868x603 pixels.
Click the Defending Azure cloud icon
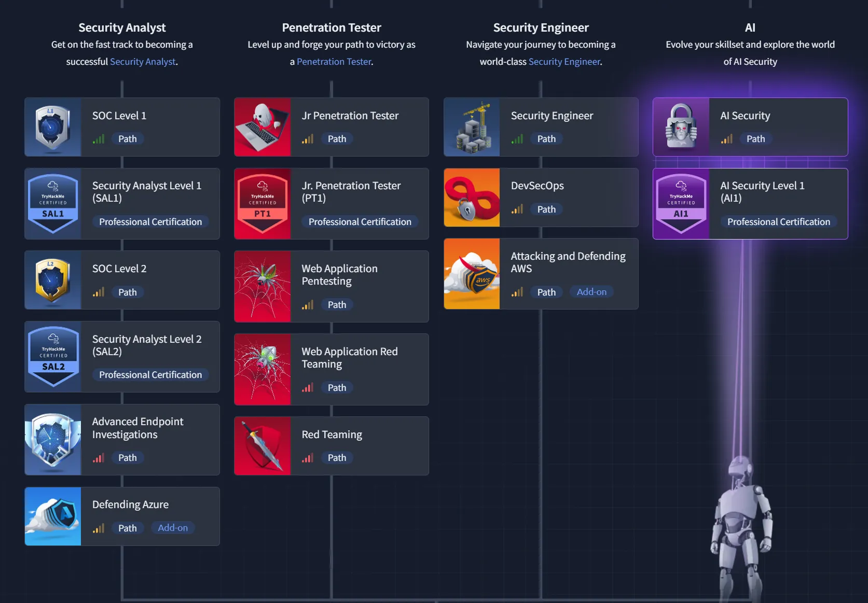pyautogui.click(x=53, y=516)
